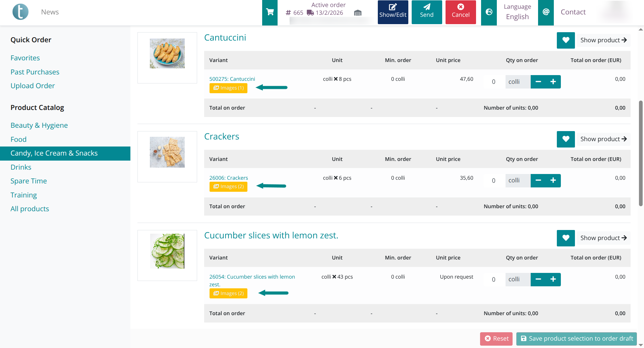Open Show product for Crackers
644x348 pixels.
click(603, 139)
